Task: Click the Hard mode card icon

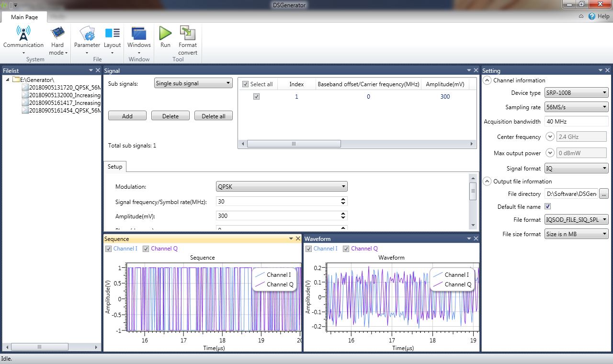Action: pyautogui.click(x=57, y=33)
